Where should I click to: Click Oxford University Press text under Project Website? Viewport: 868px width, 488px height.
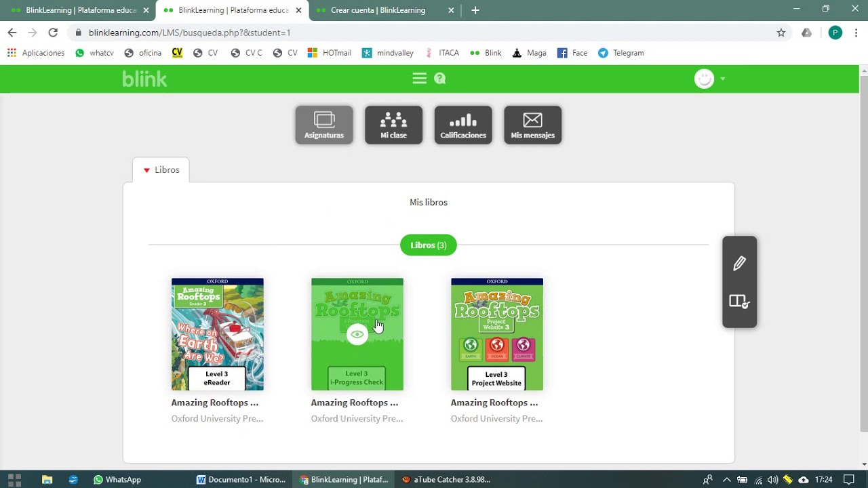tap(496, 419)
